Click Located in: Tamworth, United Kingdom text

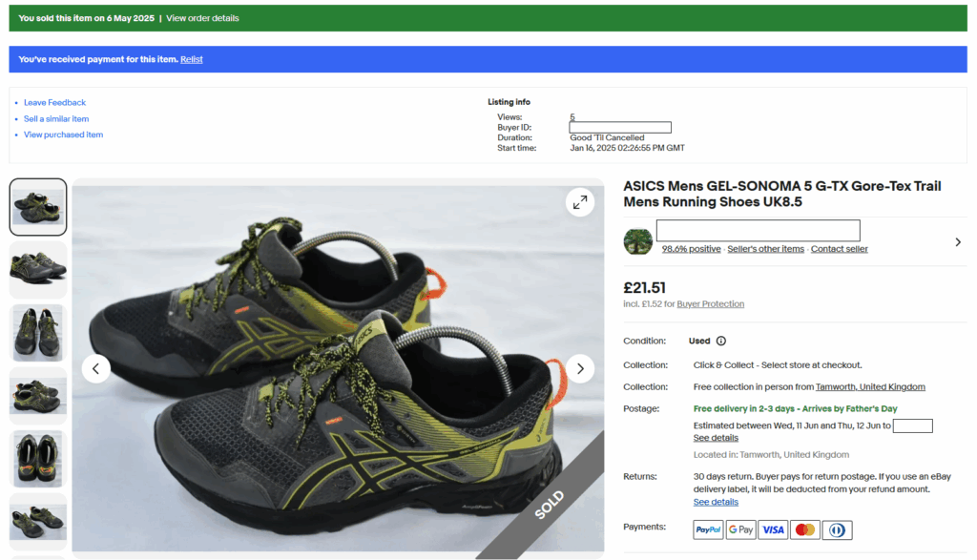coord(771,455)
